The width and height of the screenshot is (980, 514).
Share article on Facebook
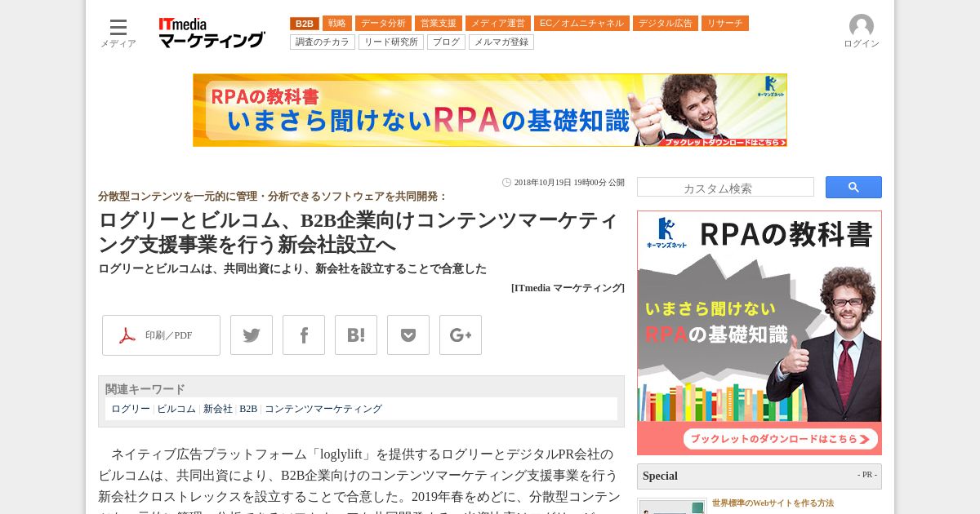tap(304, 335)
